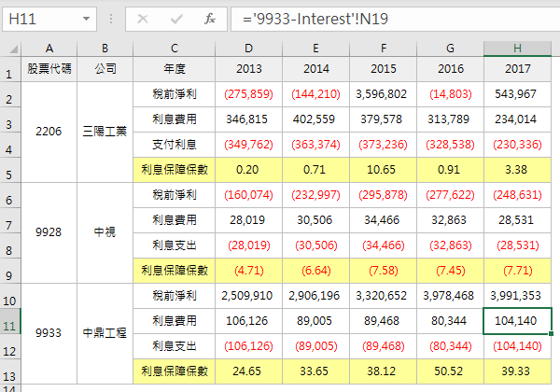This screenshot has height=392, width=560.
Task: Click the fill handle of cell H11
Action: tap(551, 333)
